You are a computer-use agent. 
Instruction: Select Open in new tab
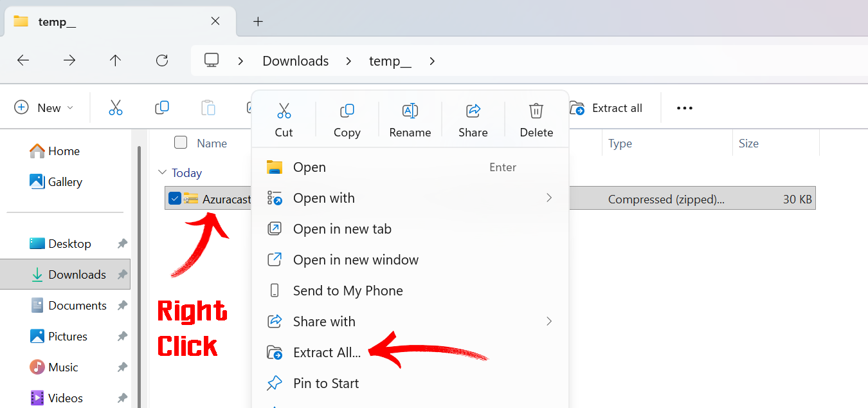pos(341,229)
